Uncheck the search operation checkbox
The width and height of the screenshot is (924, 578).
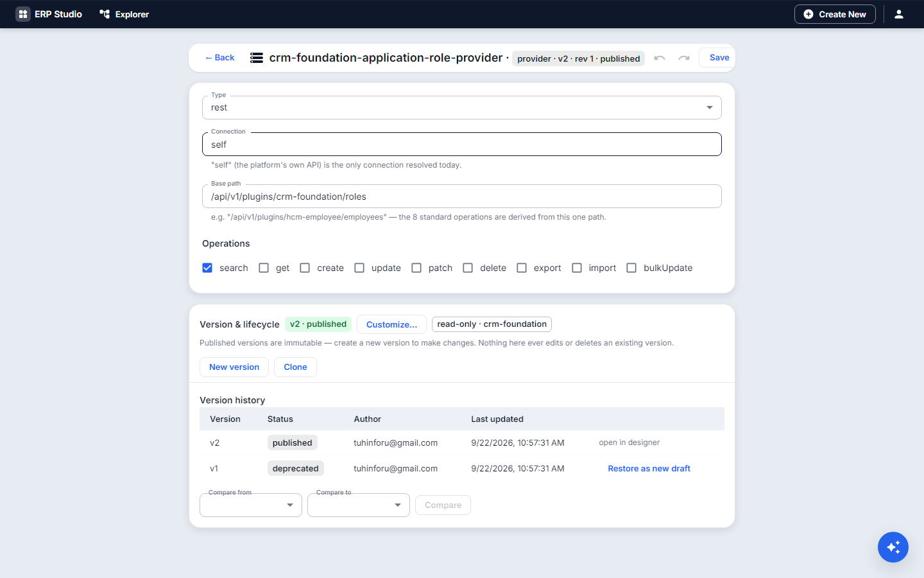pyautogui.click(x=207, y=268)
